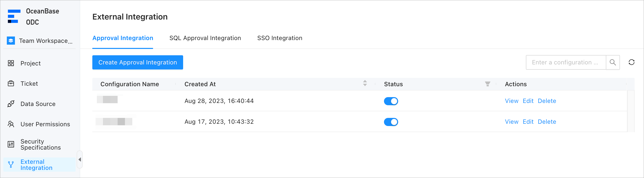Click the Security Specifications icon
The width and height of the screenshot is (644, 178).
(11, 144)
